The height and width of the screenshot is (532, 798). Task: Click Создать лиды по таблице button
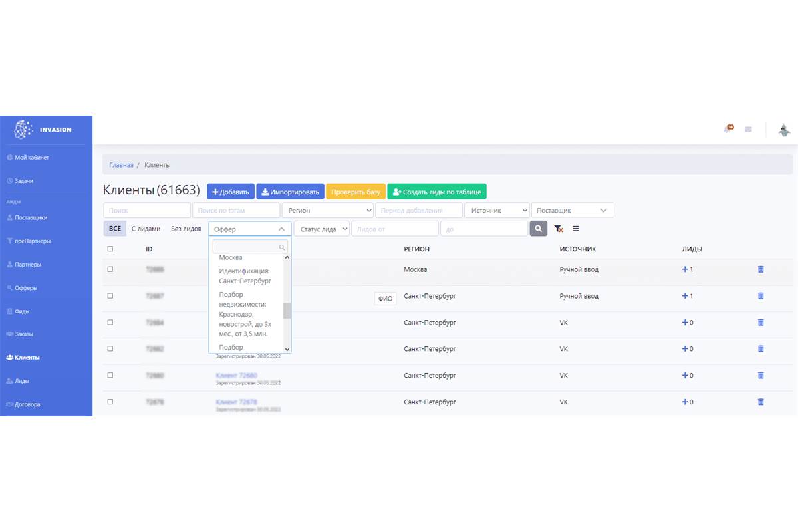coord(437,192)
